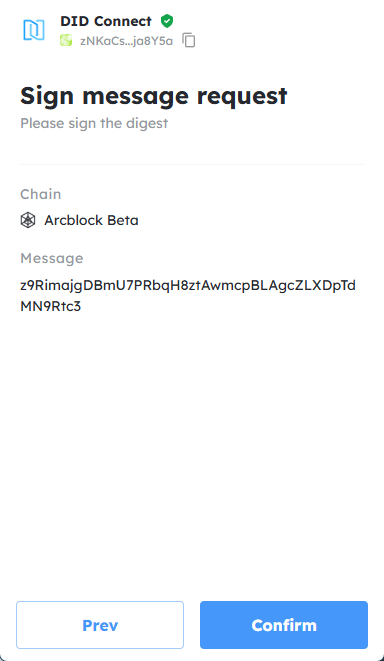This screenshot has width=384, height=661.
Task: Click the divider line below the subtitle
Action: pos(192,164)
